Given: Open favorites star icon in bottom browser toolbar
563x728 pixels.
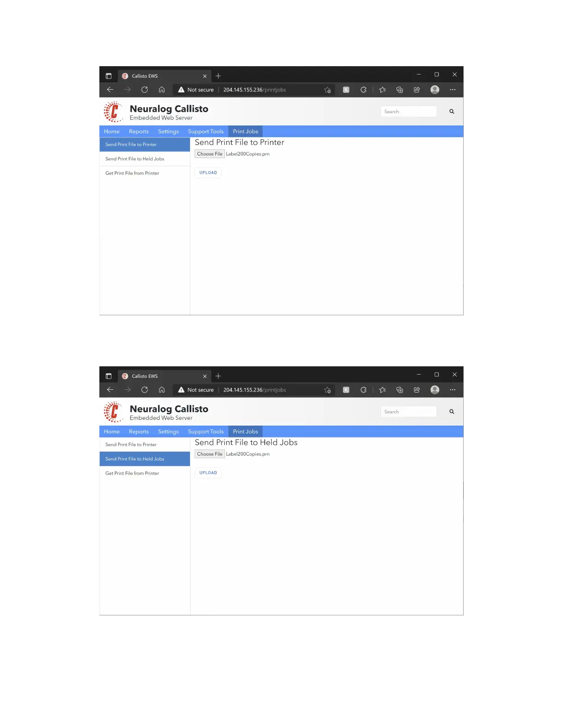Looking at the screenshot, I should pyautogui.click(x=382, y=390).
